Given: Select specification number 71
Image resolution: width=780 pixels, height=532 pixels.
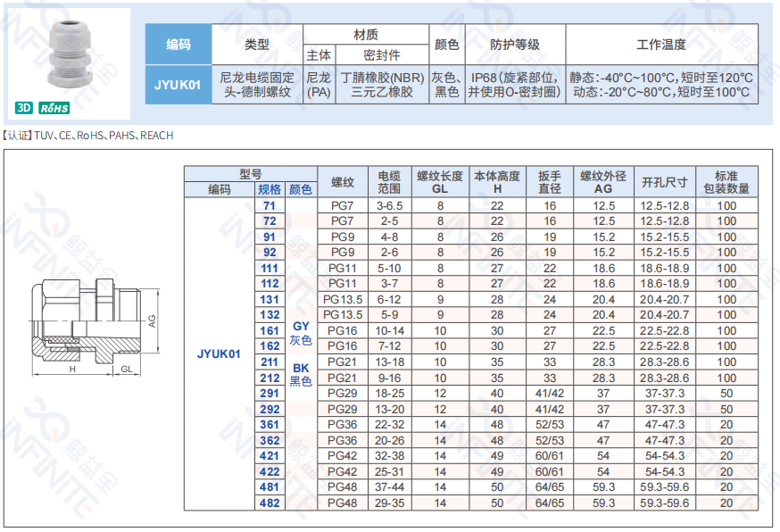Looking at the screenshot, I should click(270, 205).
